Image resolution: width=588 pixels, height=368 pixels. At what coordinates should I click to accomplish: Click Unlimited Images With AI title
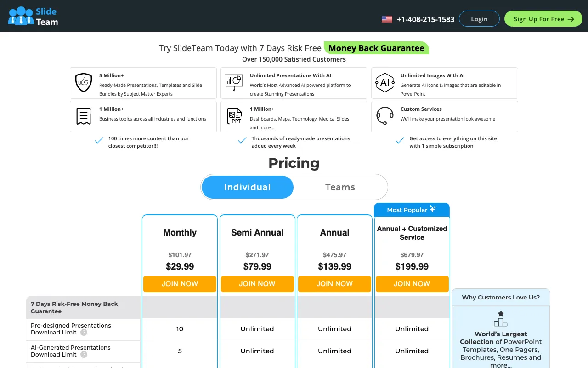432,75
